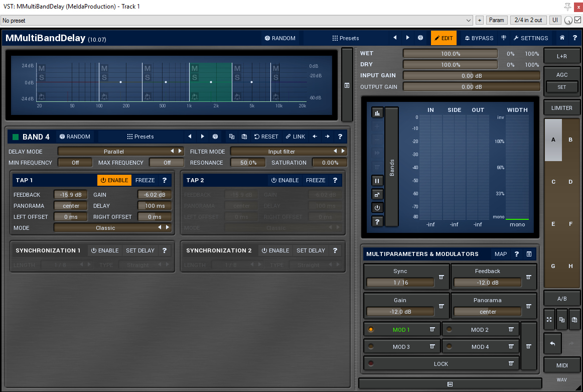Toggle the BYPASS button

click(x=479, y=38)
